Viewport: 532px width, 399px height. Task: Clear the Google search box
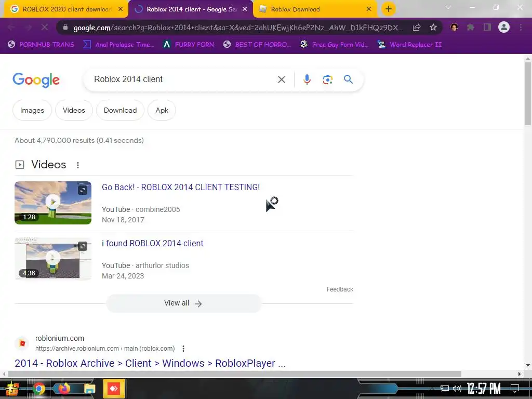pos(281,79)
